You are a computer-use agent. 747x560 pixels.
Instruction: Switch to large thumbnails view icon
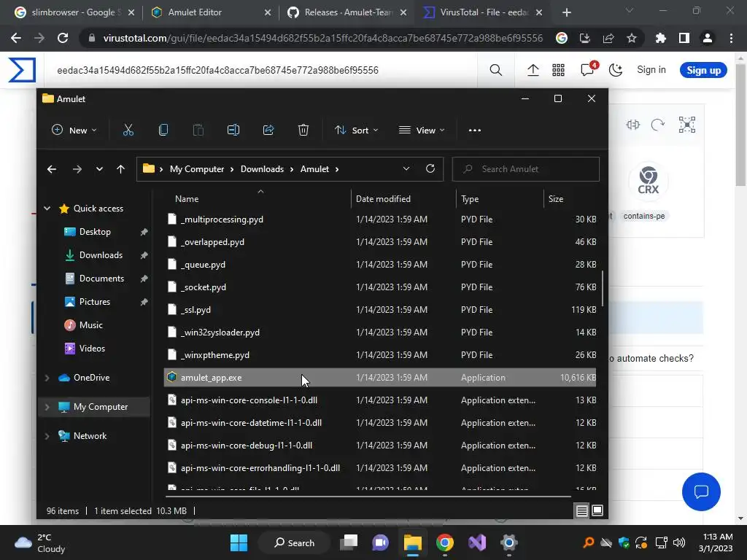597,511
